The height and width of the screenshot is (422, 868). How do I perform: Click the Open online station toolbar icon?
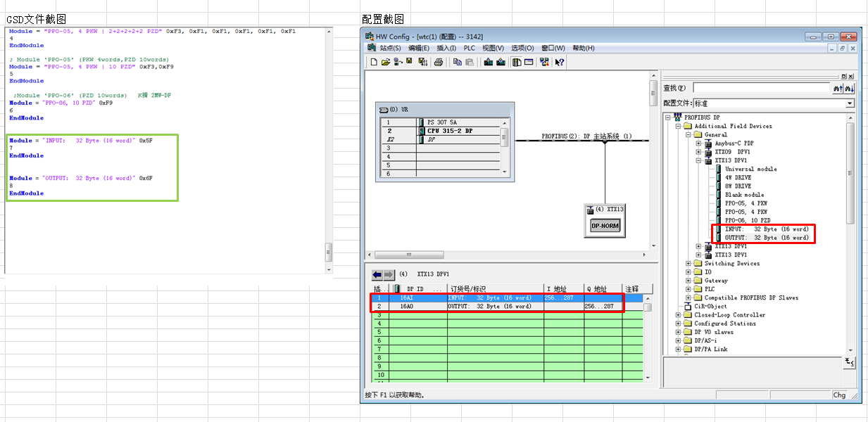398,62
